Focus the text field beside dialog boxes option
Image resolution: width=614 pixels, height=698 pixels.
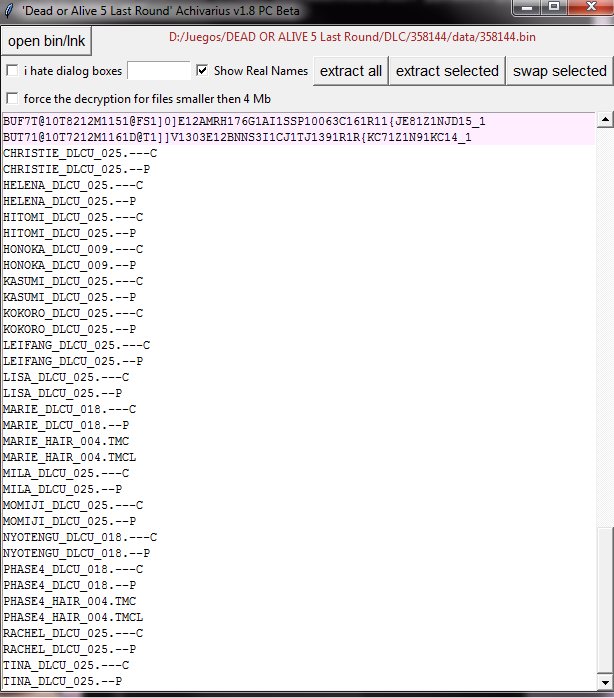[x=159, y=70]
